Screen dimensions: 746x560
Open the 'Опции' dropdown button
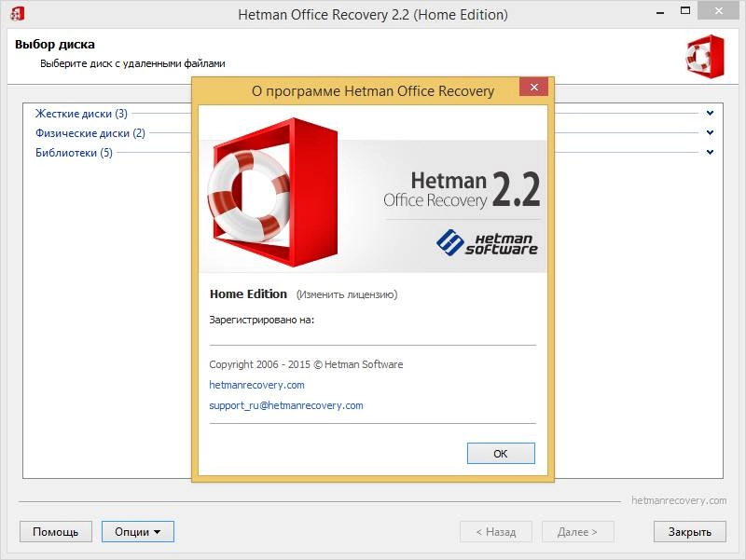(137, 531)
